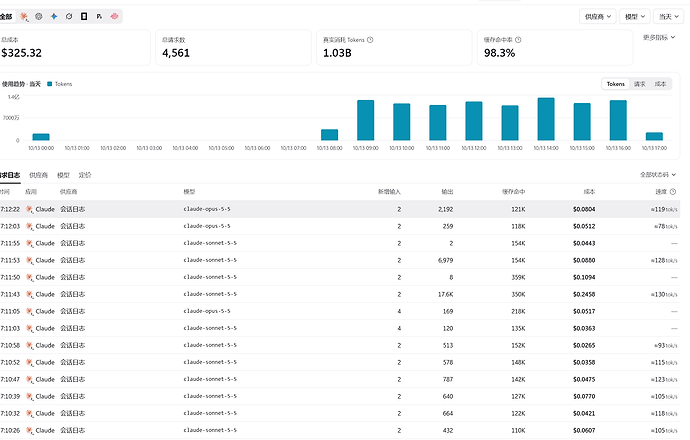The width and height of the screenshot is (690, 440).
Task: Sort by the 输出 column header
Action: click(x=447, y=192)
